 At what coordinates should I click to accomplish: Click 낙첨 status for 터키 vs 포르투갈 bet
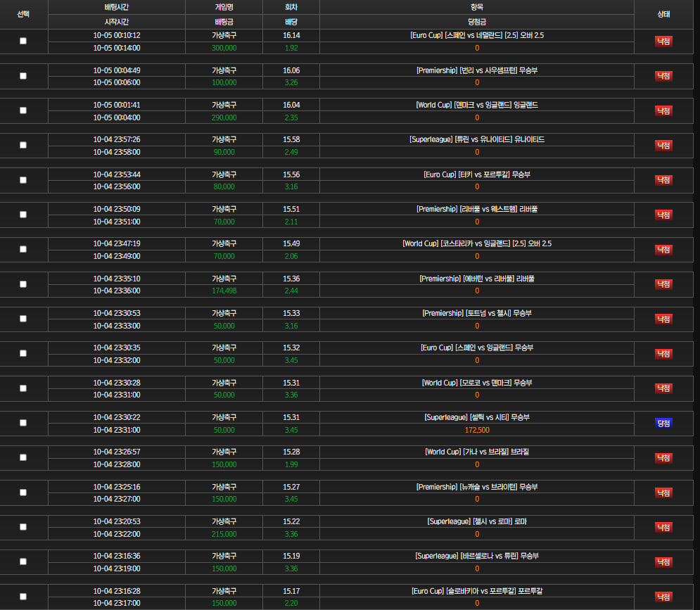(x=663, y=180)
